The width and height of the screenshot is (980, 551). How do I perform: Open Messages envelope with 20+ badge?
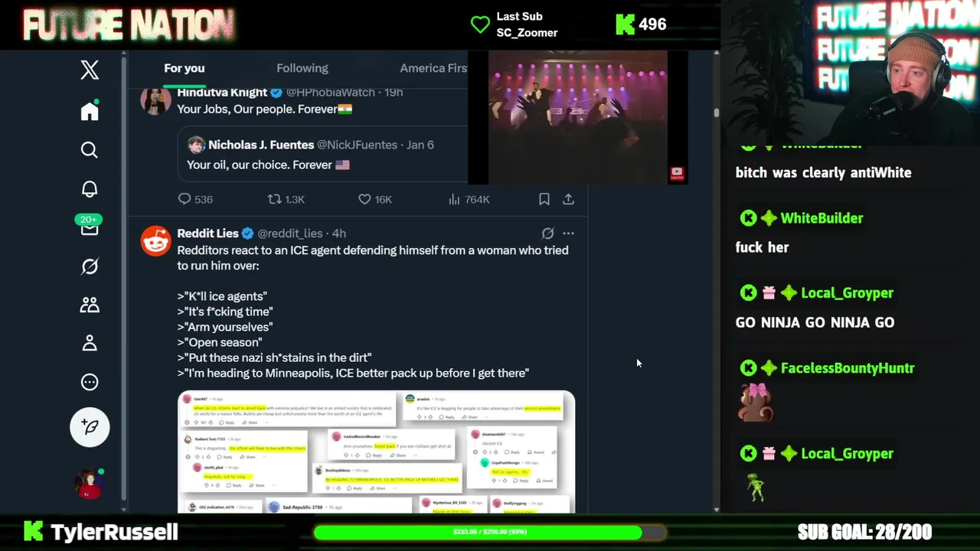[x=90, y=226]
